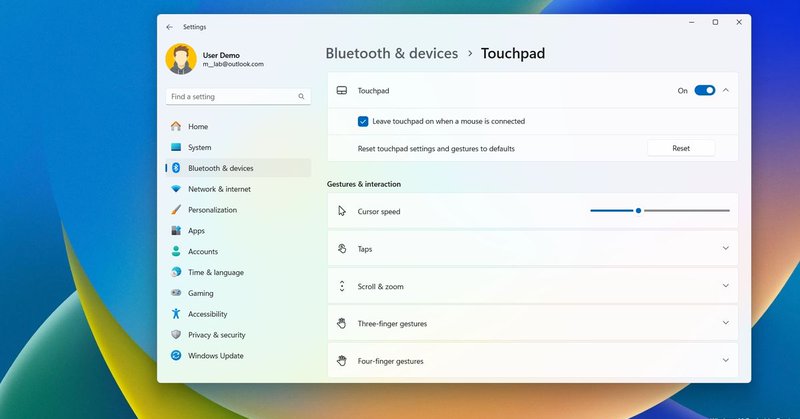Click the m_lab@outlook.com email text

click(x=233, y=64)
